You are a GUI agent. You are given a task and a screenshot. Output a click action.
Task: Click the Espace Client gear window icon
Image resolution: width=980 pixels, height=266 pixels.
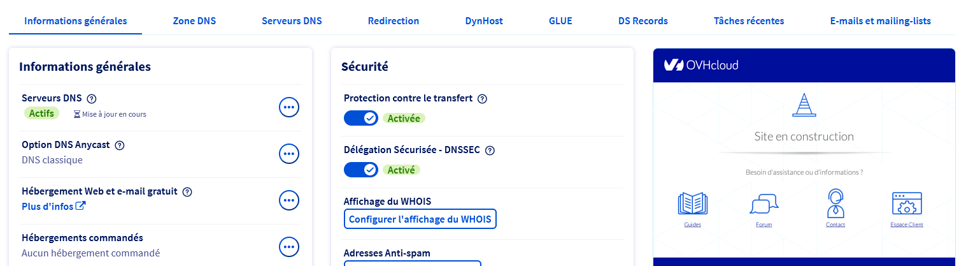click(907, 203)
